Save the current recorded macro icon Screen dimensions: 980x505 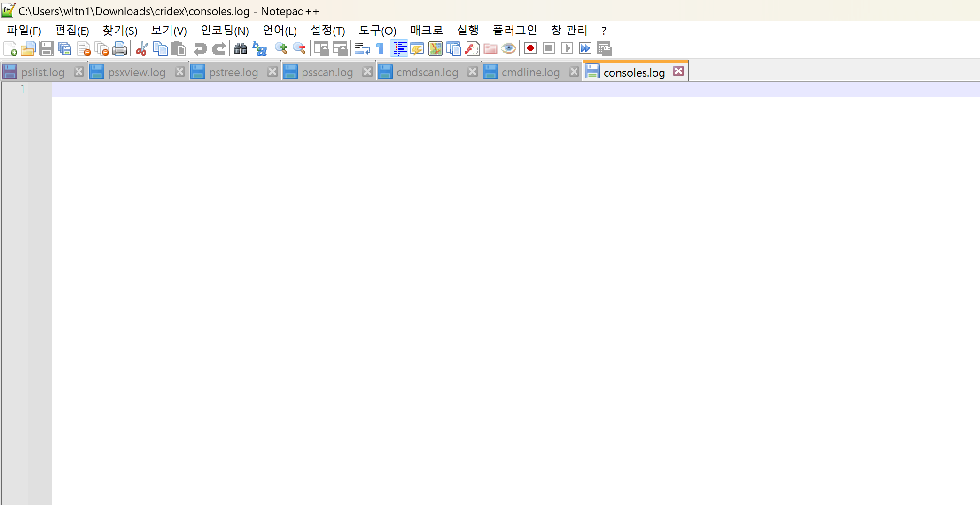[604, 48]
